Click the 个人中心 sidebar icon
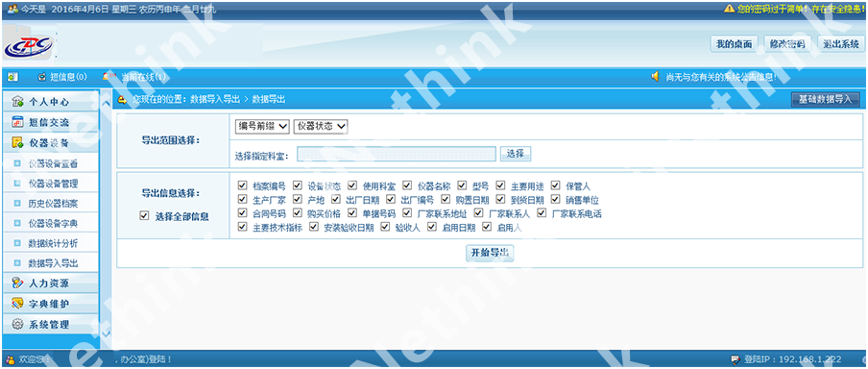Screen dimensions: 868x369 [x=17, y=103]
